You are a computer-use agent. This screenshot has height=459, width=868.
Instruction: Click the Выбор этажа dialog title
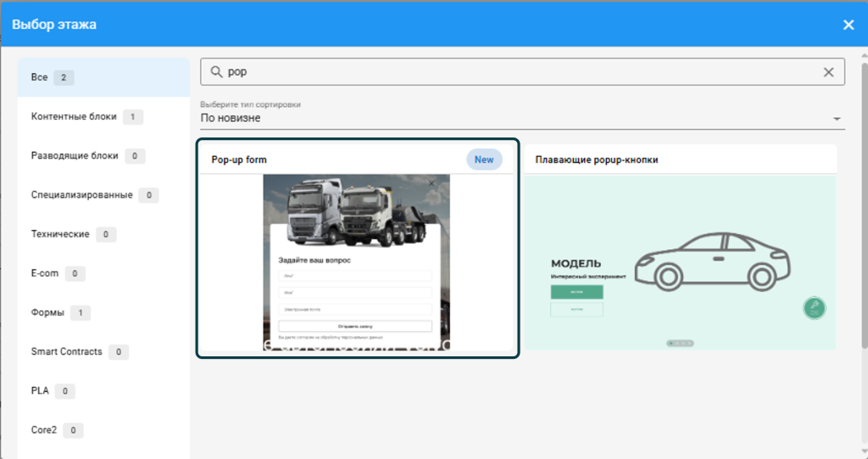pos(54,25)
